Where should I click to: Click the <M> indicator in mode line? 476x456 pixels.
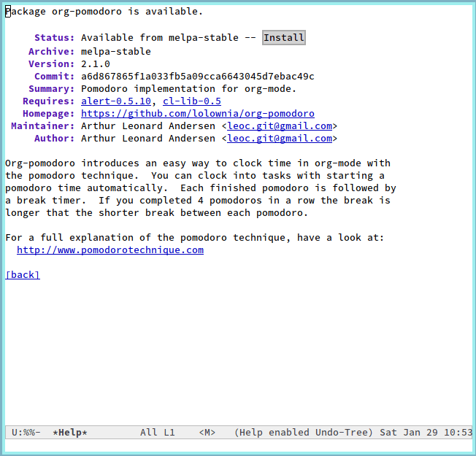(207, 433)
